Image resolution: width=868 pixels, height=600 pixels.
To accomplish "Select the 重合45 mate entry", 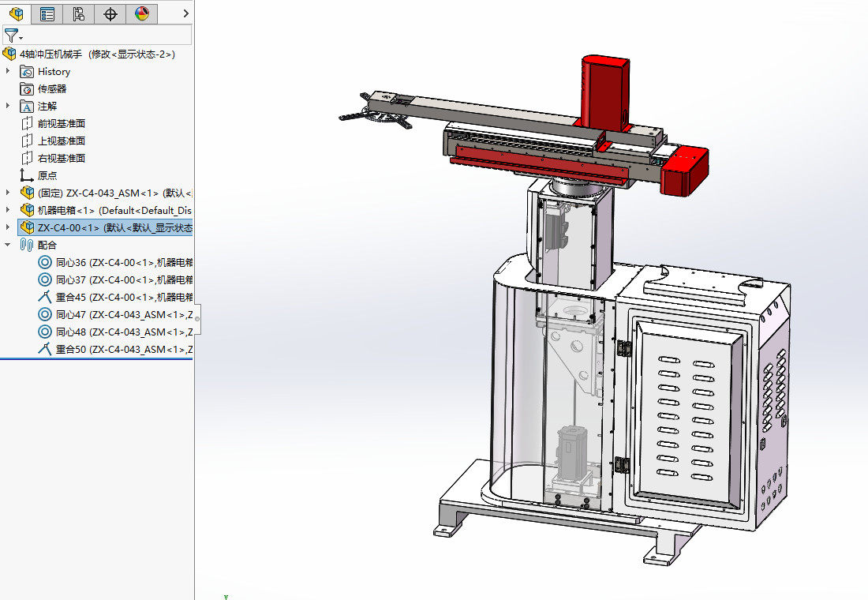I will tap(124, 298).
